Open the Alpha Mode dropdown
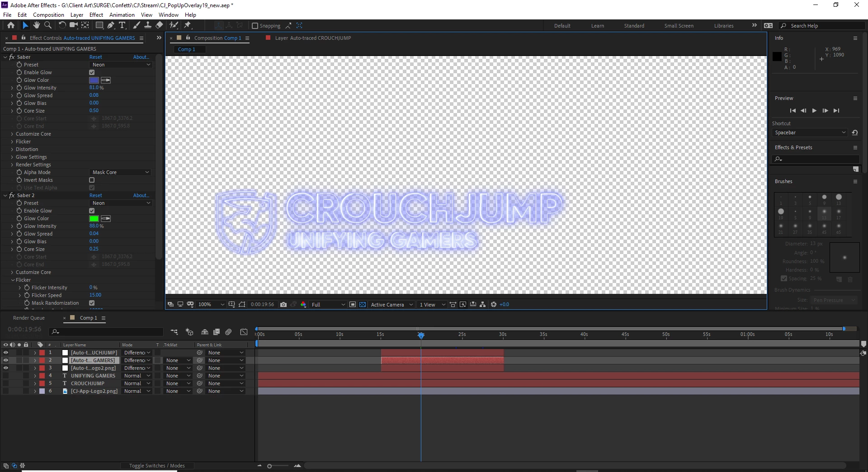 [x=121, y=172]
